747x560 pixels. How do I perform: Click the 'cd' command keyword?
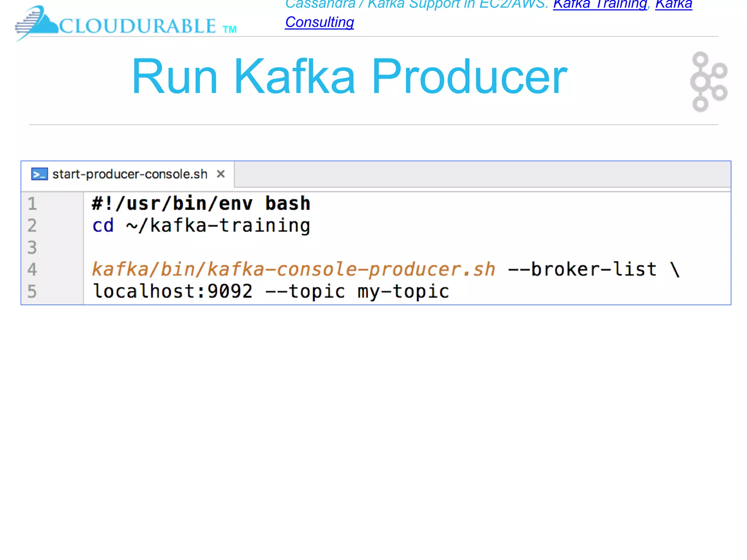103,225
